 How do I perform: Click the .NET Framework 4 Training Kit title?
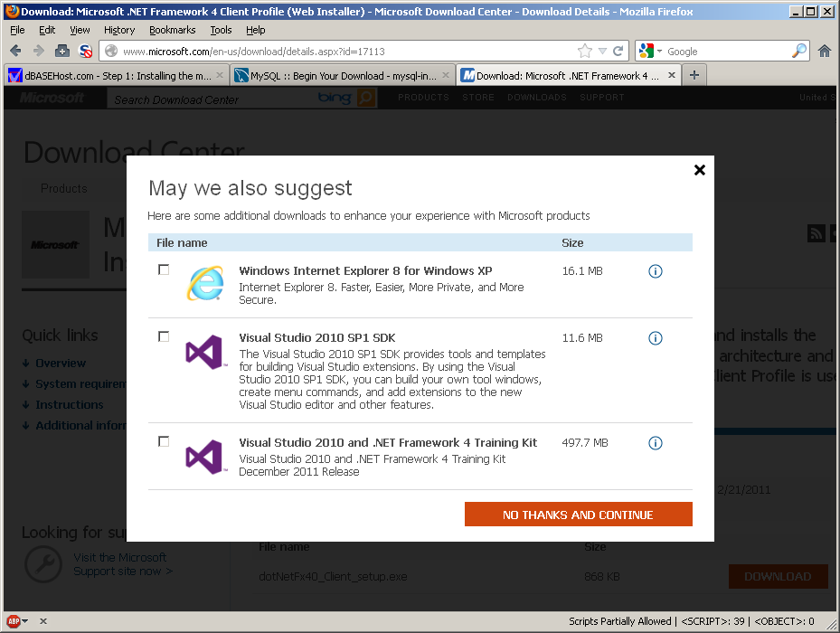pyautogui.click(x=388, y=443)
